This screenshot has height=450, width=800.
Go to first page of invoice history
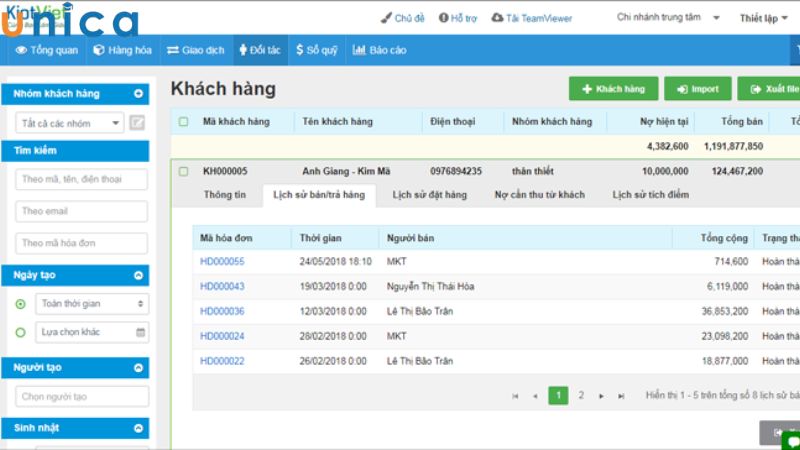[x=515, y=396]
